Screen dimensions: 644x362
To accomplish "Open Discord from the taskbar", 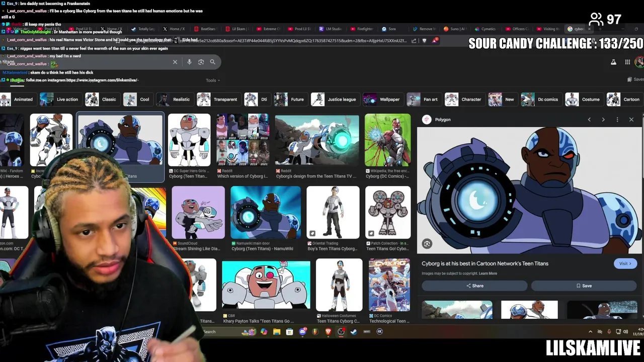I will point(302,331).
